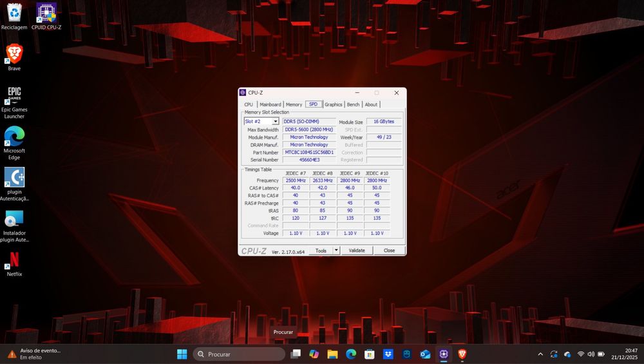Click JEDEC #7 tRC value 120
The height and width of the screenshot is (364, 644).
(x=296, y=218)
